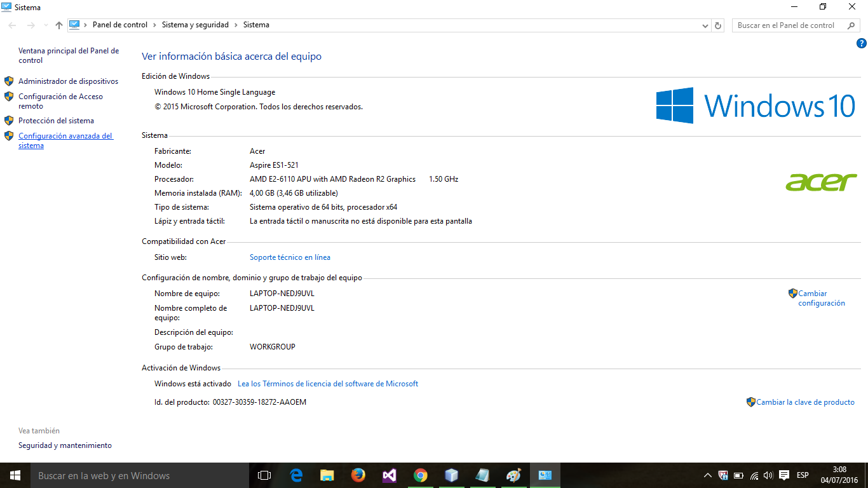Select Sistema y seguridad in breadcrumb
The height and width of the screenshot is (488, 868).
click(195, 25)
